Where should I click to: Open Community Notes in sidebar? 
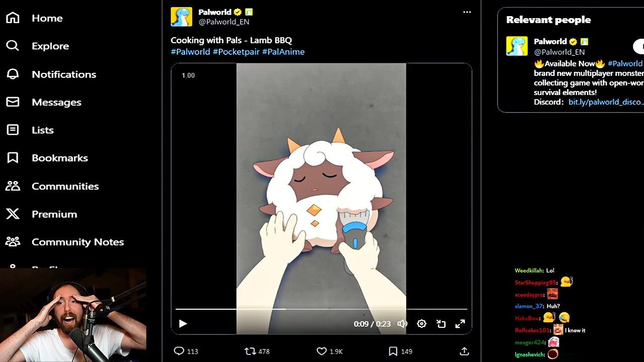tap(64, 242)
